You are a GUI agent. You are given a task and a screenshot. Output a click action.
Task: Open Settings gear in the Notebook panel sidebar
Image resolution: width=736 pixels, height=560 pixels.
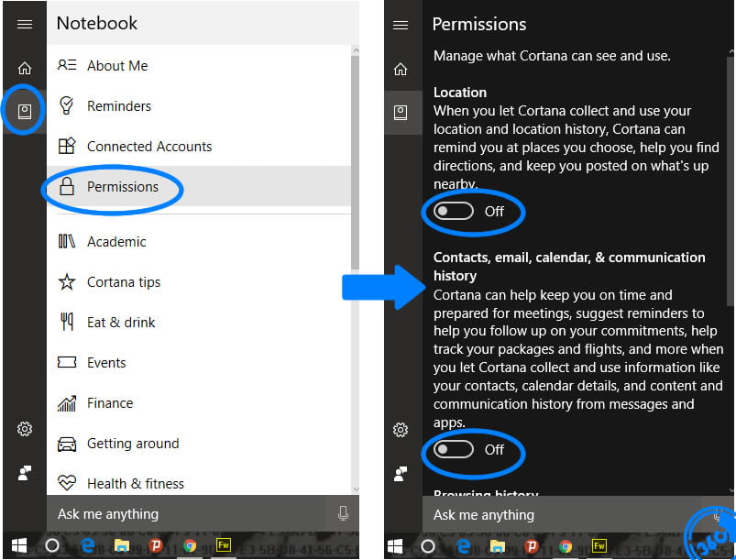[x=25, y=429]
